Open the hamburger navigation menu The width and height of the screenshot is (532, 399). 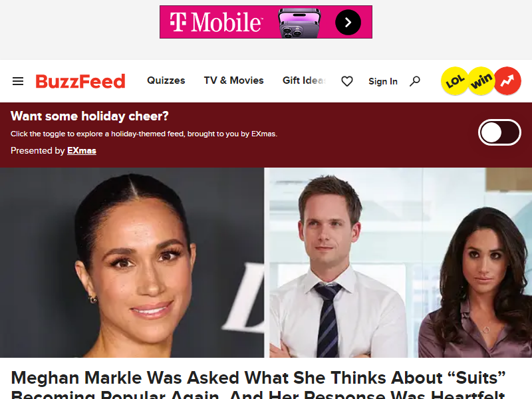[18, 81]
